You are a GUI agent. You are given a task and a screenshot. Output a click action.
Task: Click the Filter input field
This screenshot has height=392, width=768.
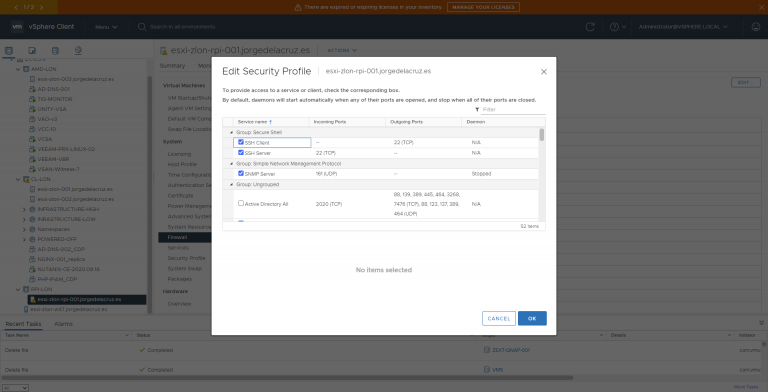(513, 110)
